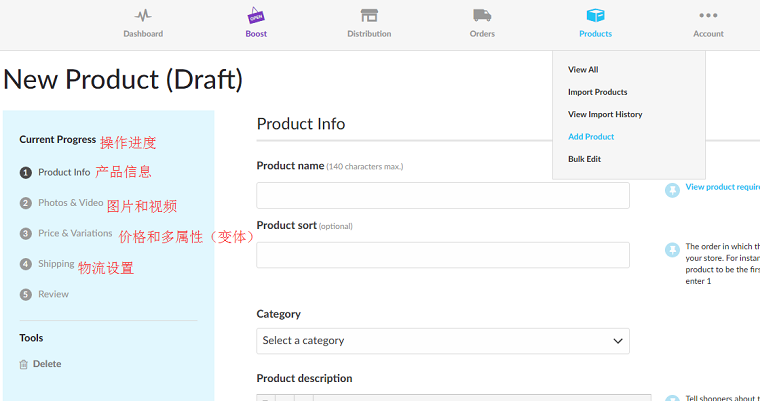
Task: Click the Current Progress heading
Action: tap(58, 140)
